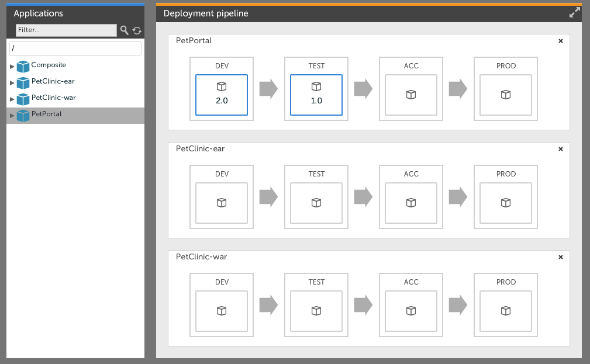Viewport: 590px width, 364px height.
Task: Click the refresh icon beside the filter
Action: (x=137, y=30)
